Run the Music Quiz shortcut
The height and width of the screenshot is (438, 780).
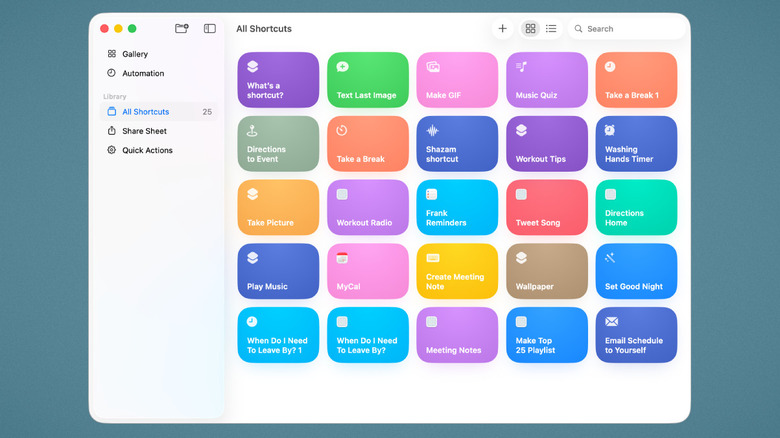[547, 80]
